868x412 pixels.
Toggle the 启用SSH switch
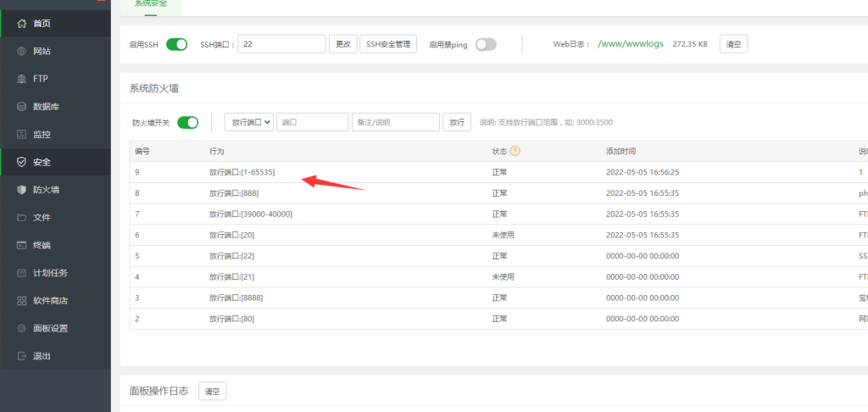(177, 44)
